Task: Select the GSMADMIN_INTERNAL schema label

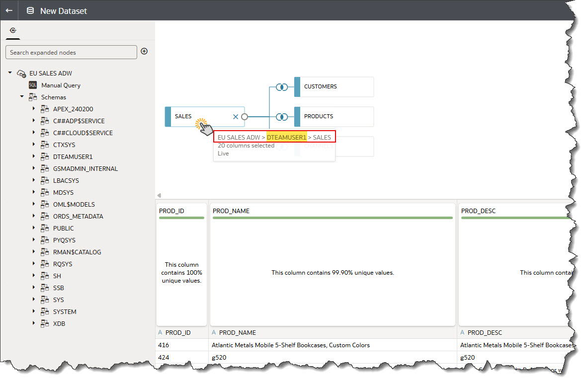Action: click(x=85, y=168)
